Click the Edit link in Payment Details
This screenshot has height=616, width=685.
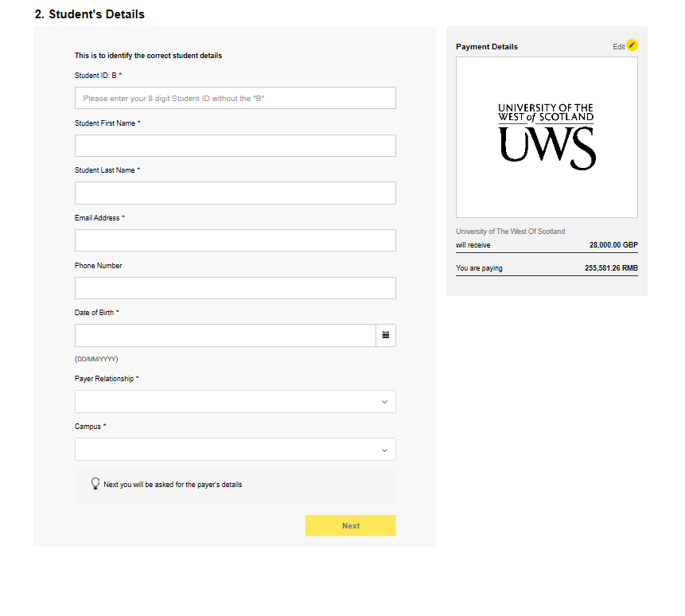point(618,47)
